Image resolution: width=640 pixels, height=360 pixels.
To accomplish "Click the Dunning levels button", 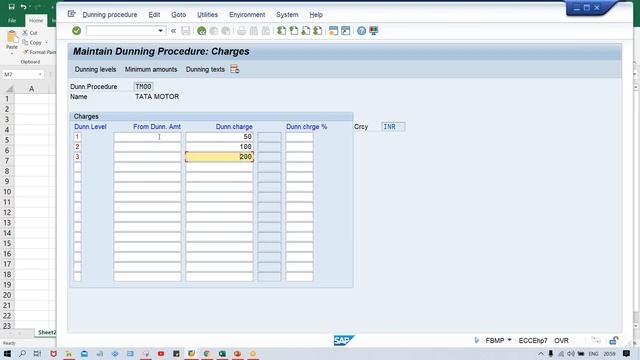I will pyautogui.click(x=95, y=69).
